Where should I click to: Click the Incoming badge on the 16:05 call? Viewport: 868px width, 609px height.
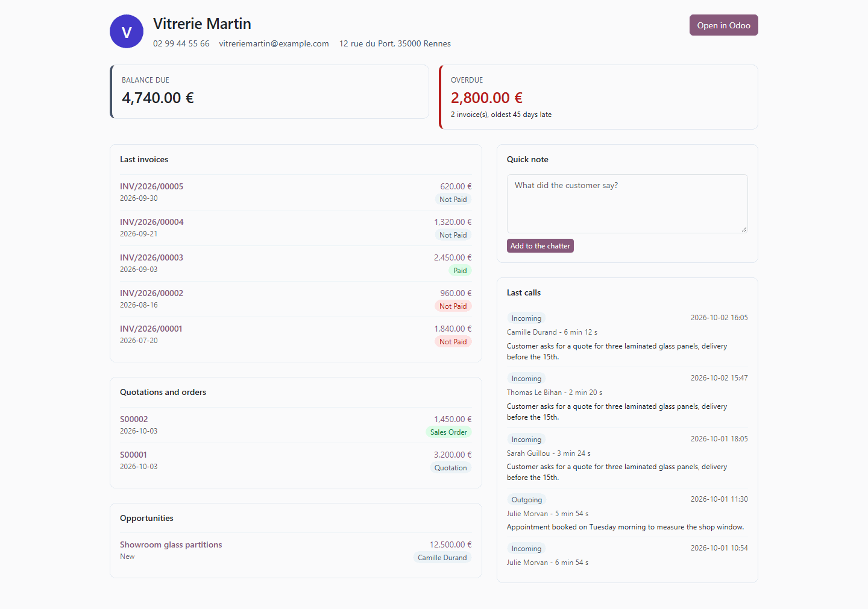tap(526, 318)
